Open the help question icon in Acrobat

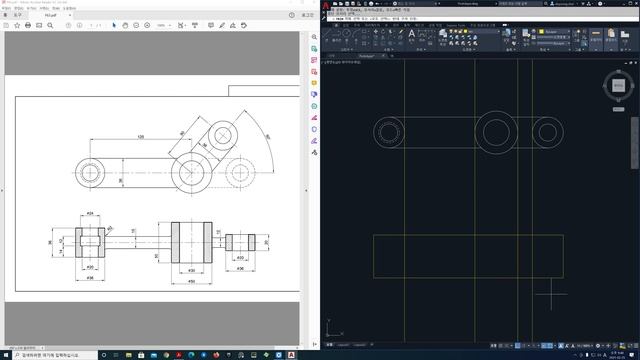click(x=291, y=15)
